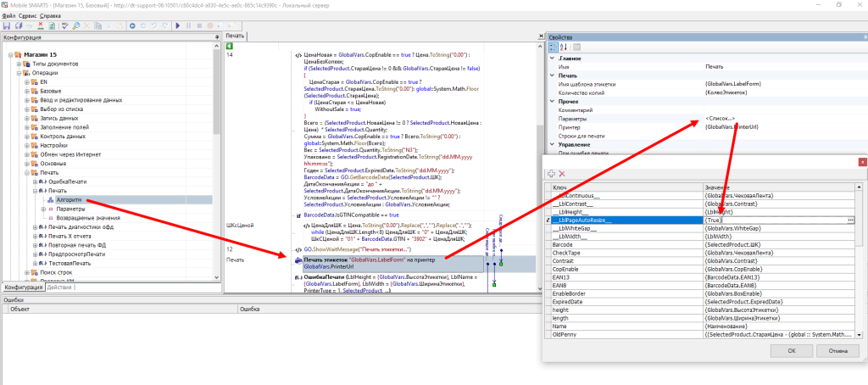Click the Stop square toolbar icon
The height and width of the screenshot is (385, 868).
click(199, 26)
